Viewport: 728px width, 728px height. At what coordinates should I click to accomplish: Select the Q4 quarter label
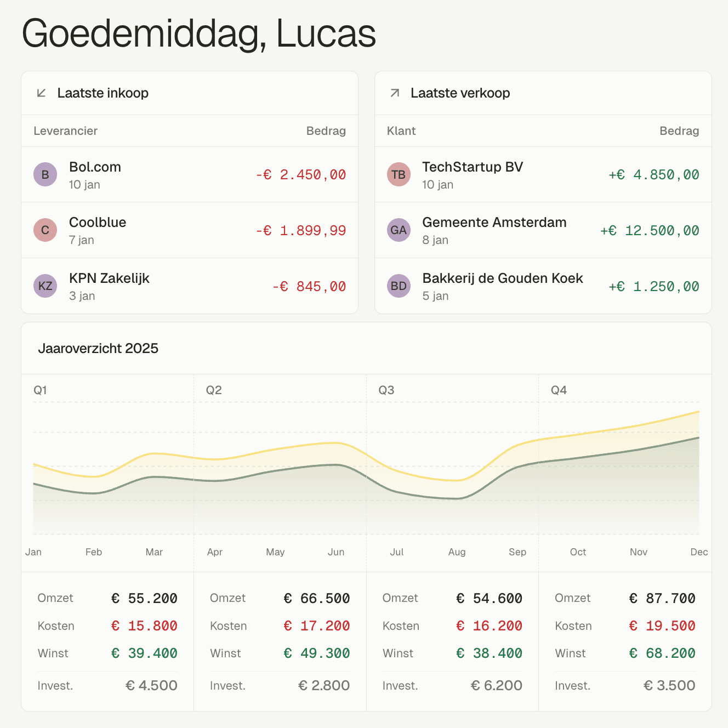(559, 390)
